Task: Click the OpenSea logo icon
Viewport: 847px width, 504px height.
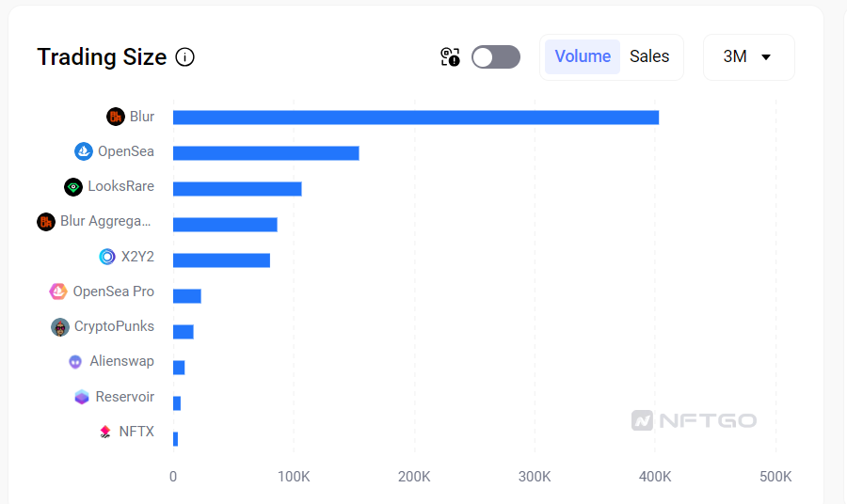Action: pos(84,151)
